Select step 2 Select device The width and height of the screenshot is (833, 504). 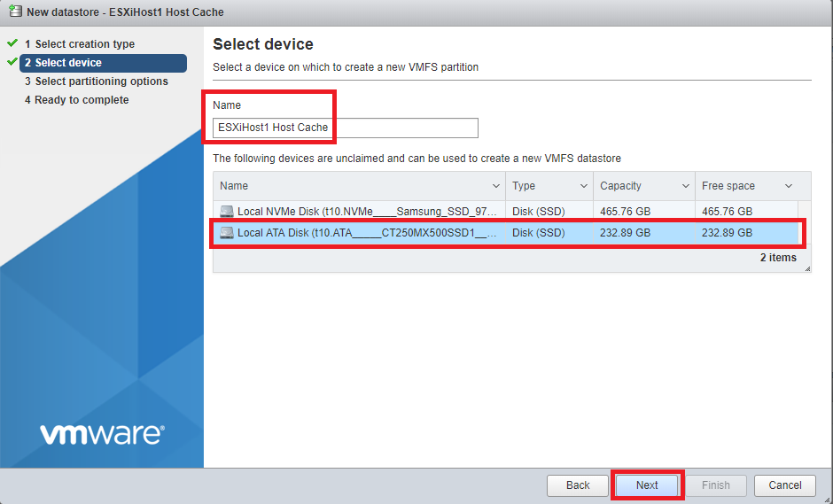[68, 63]
